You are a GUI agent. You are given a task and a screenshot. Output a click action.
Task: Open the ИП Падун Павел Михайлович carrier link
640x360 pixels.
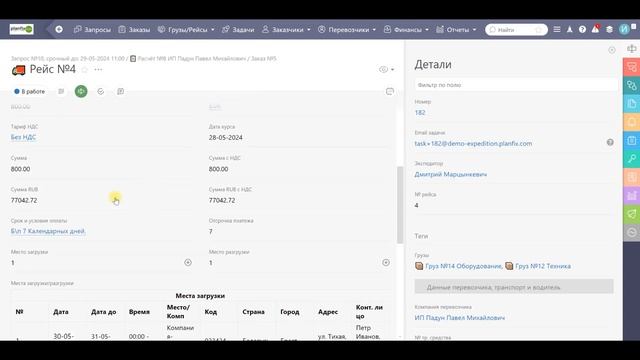pyautogui.click(x=460, y=318)
